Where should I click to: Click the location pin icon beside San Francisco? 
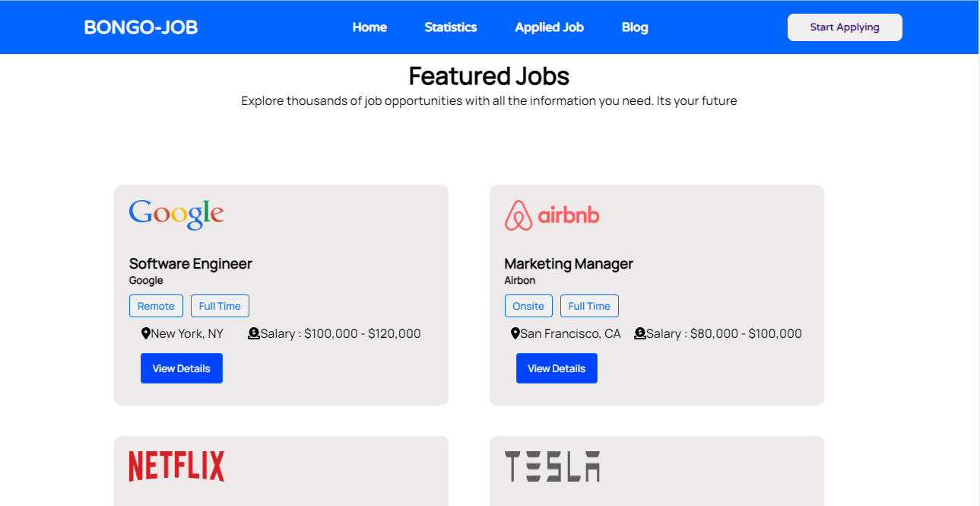click(515, 333)
